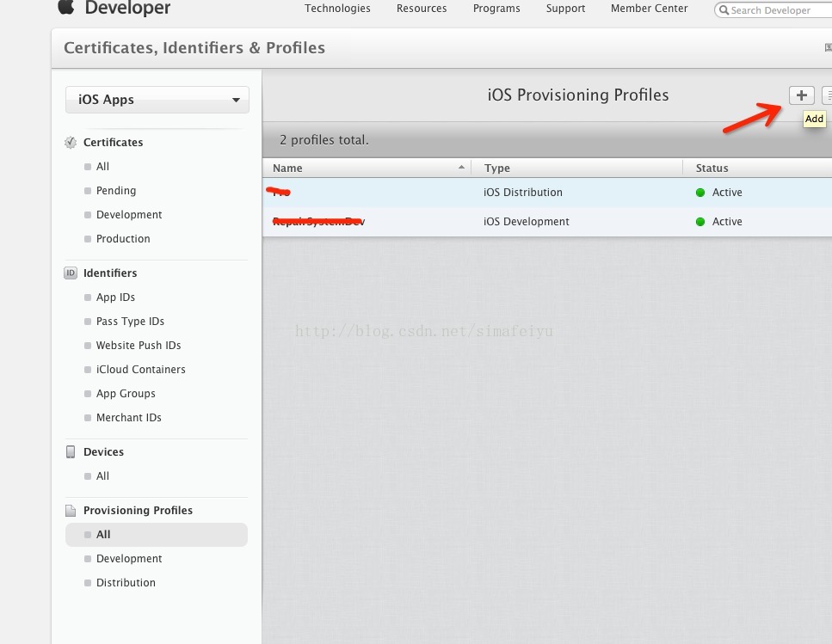The height and width of the screenshot is (644, 832).
Task: Open Support menu
Action: 565,9
